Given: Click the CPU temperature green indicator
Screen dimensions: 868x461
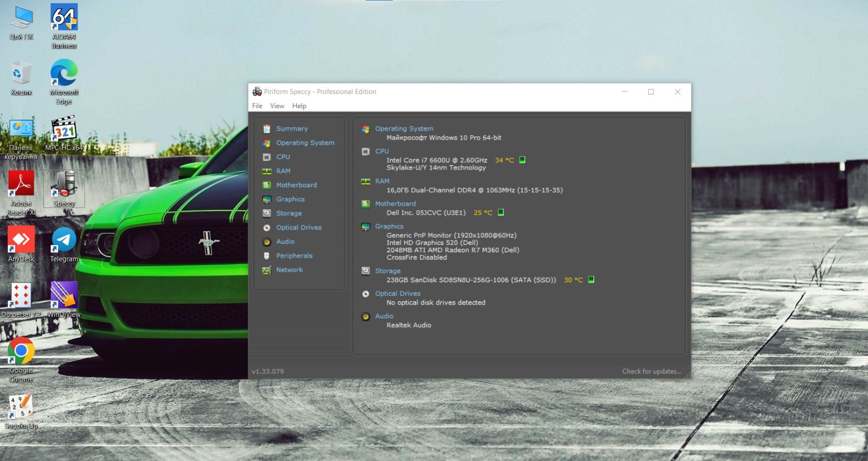Looking at the screenshot, I should pos(522,160).
